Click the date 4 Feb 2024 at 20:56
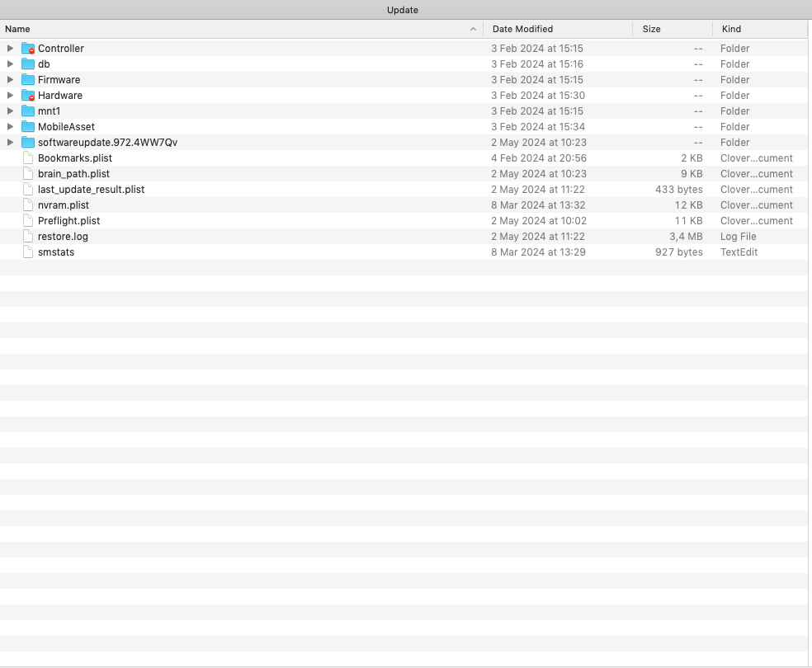The image size is (812, 668). pyautogui.click(x=539, y=158)
